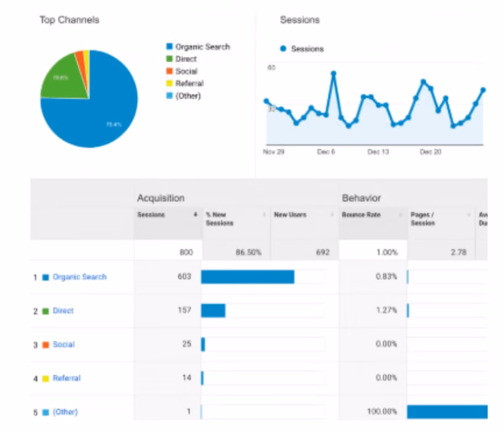
Task: Click the first data point at Nov 29
Action: tap(266, 101)
